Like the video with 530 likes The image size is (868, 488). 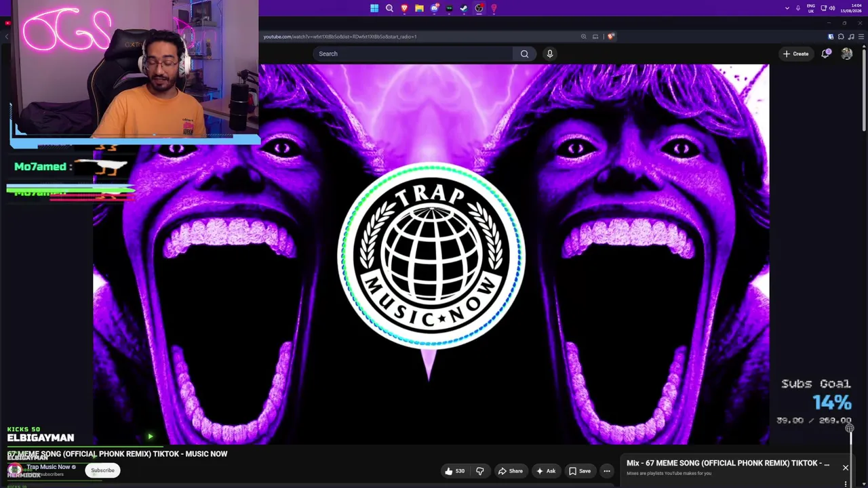coord(455,471)
